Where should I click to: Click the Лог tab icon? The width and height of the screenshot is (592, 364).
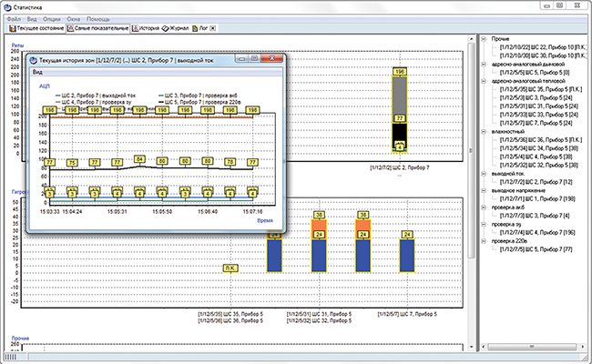(x=194, y=28)
